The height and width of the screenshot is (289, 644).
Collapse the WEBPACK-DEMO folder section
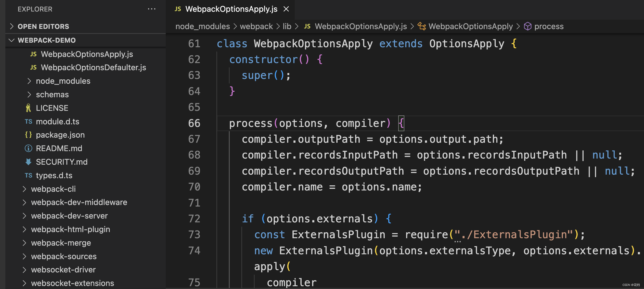tap(12, 40)
